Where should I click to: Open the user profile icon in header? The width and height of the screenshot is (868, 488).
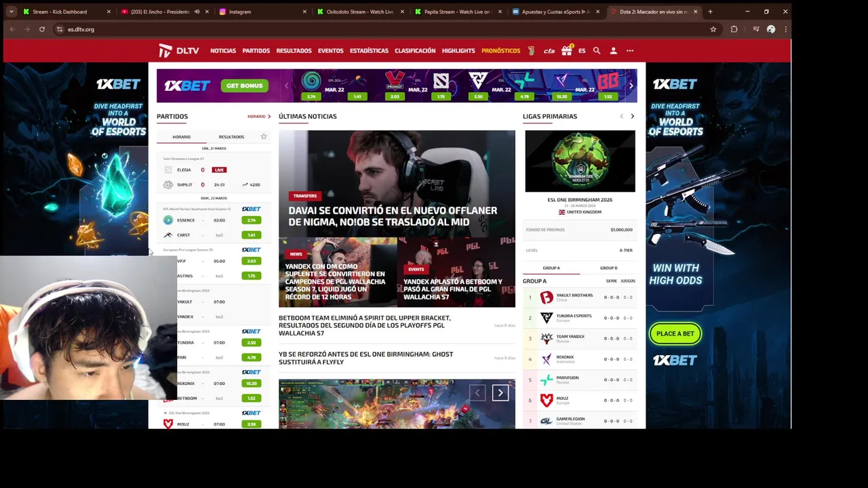(613, 51)
